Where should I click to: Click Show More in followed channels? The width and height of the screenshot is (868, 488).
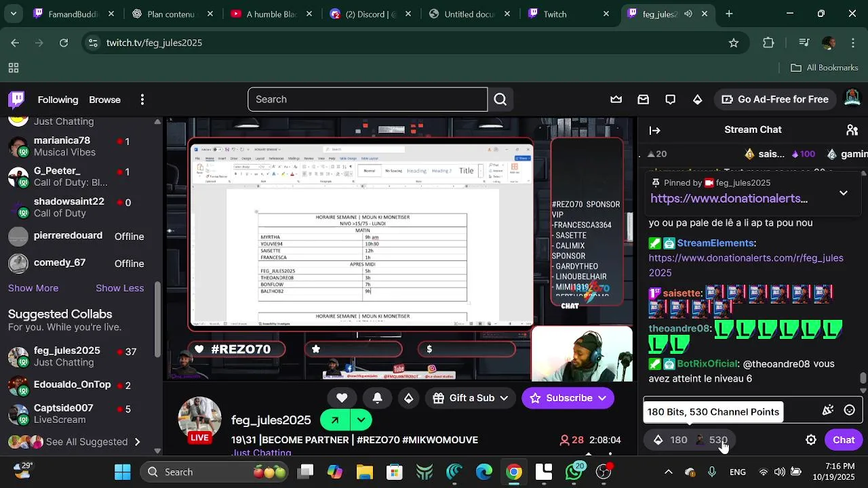[33, 288]
